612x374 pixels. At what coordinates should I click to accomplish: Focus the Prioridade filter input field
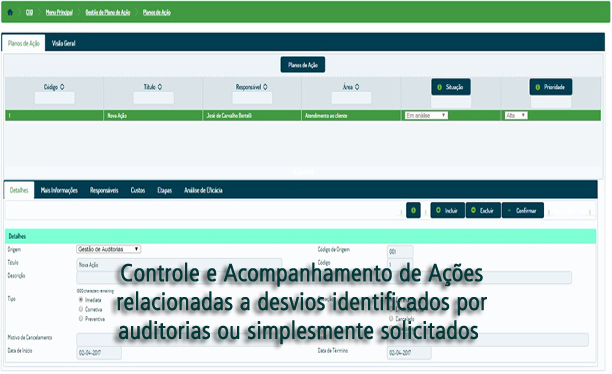551,102
